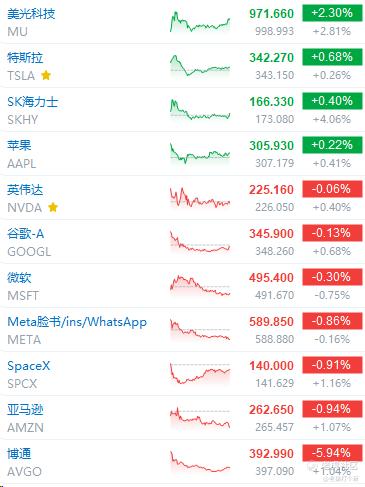Screen dimensions: 365x487
Task: Open the 微软 MSFT stock name
Action: (19, 278)
